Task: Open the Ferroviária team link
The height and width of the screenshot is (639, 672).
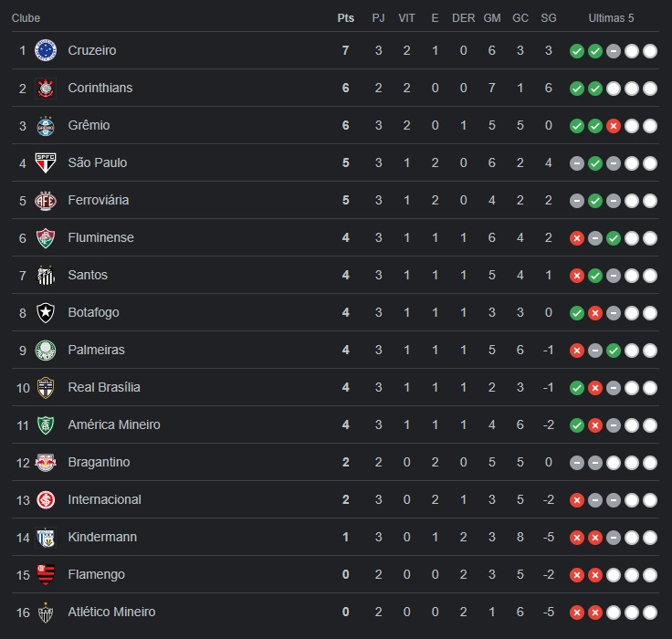Action: 98,200
